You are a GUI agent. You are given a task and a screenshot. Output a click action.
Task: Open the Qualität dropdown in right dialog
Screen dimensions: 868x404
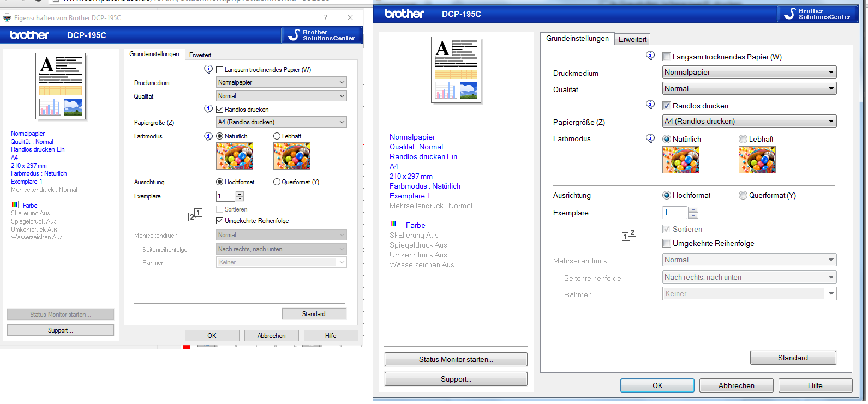(750, 88)
